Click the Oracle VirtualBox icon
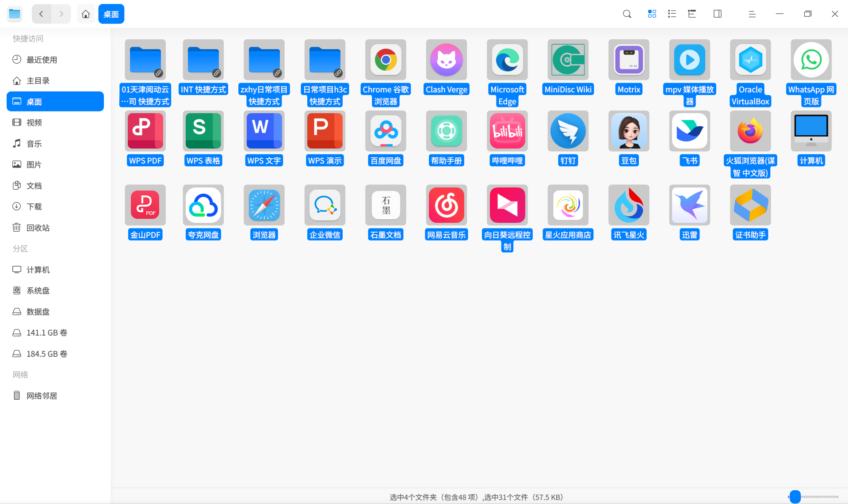This screenshot has width=848, height=504. point(750,60)
